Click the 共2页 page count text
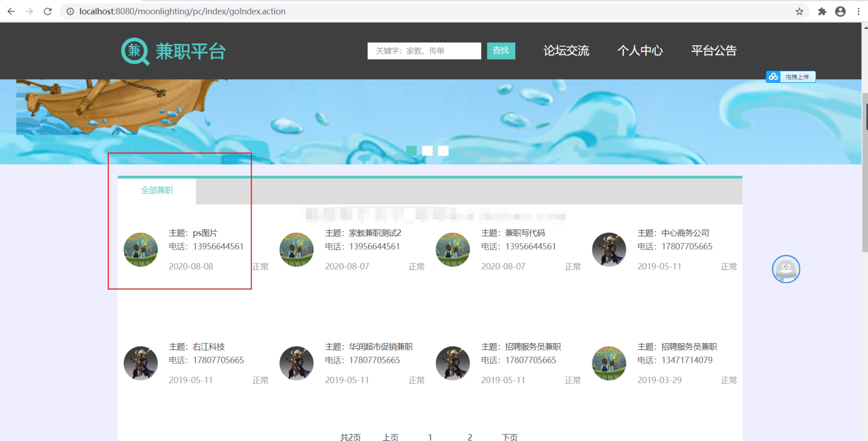 (350, 437)
